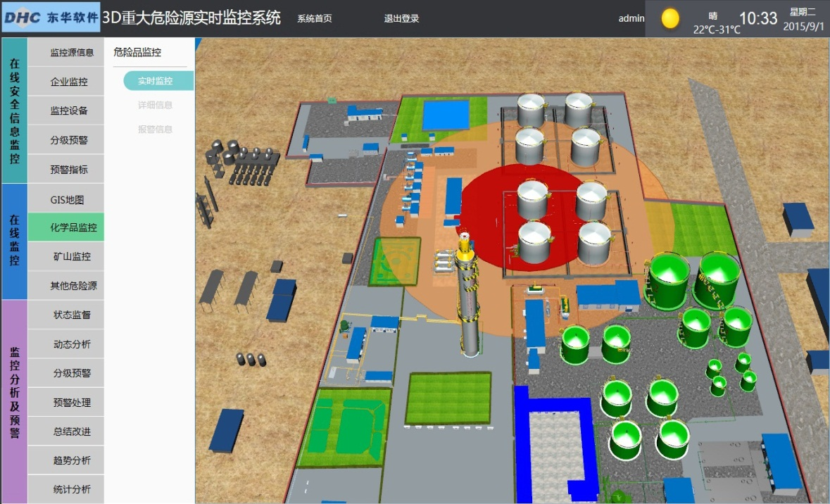Expand the 监控分析及预警 section

(15, 402)
